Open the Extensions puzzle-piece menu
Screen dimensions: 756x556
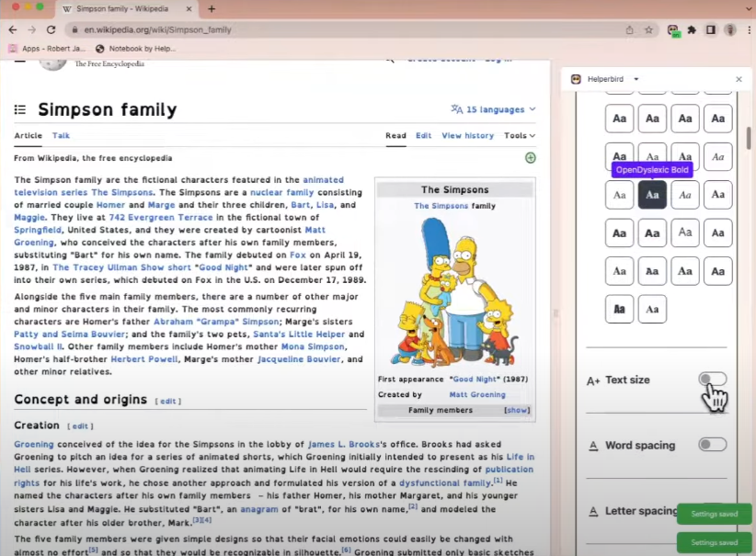[x=692, y=30]
